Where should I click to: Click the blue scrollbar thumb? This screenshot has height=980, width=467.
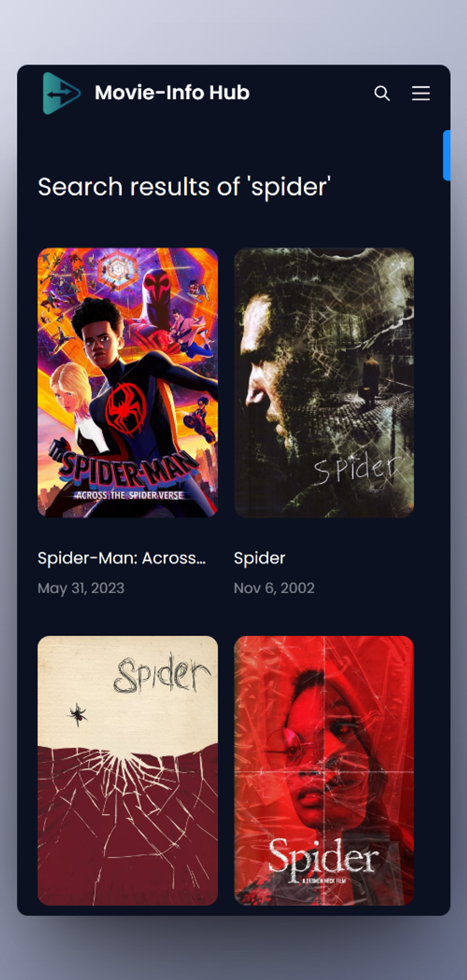point(447,155)
